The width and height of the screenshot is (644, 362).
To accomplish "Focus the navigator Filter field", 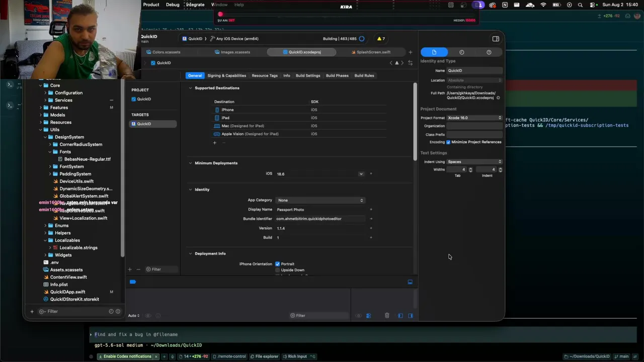I will coord(70,312).
